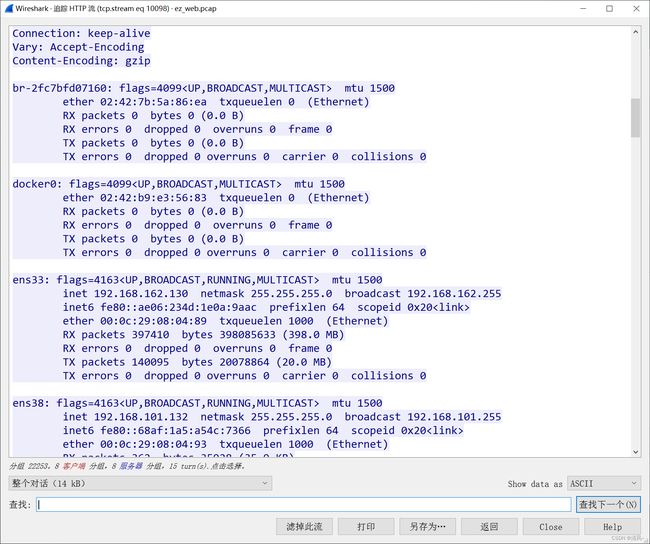Click the 'ether 02:42:b9:e3:56:83' line
The width and height of the screenshot is (650, 544).
pyautogui.click(x=216, y=197)
